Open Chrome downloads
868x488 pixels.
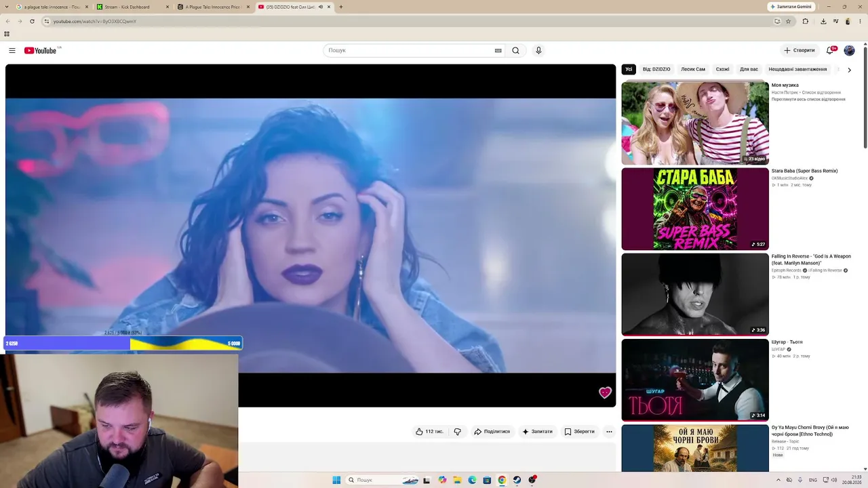coord(823,21)
